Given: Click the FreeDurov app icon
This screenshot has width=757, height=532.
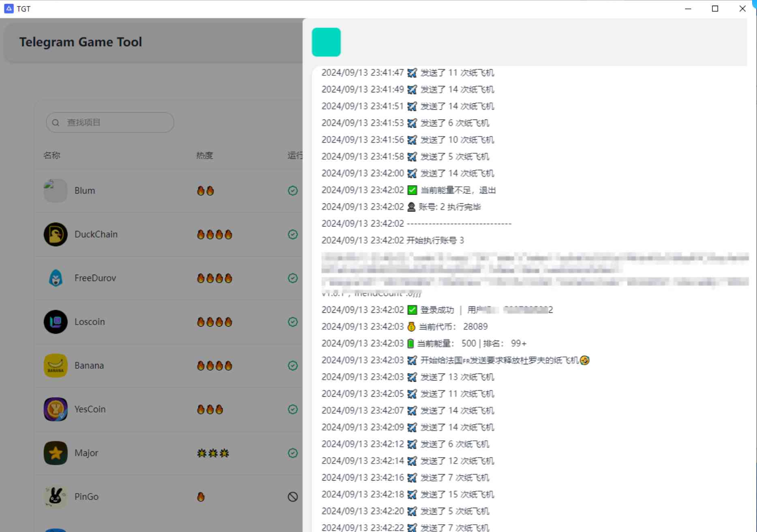Looking at the screenshot, I should tap(56, 278).
